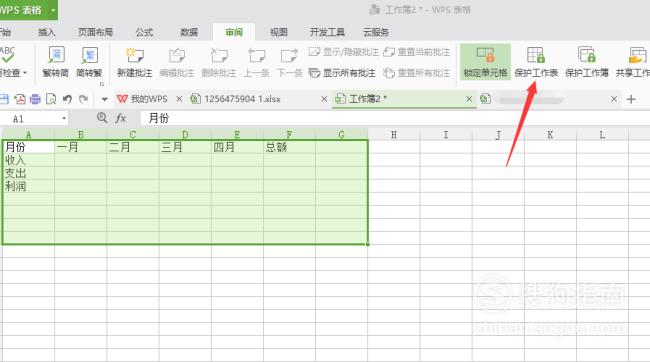Screen dimensions: 650x362
Task: Select column K header
Action: click(550, 135)
